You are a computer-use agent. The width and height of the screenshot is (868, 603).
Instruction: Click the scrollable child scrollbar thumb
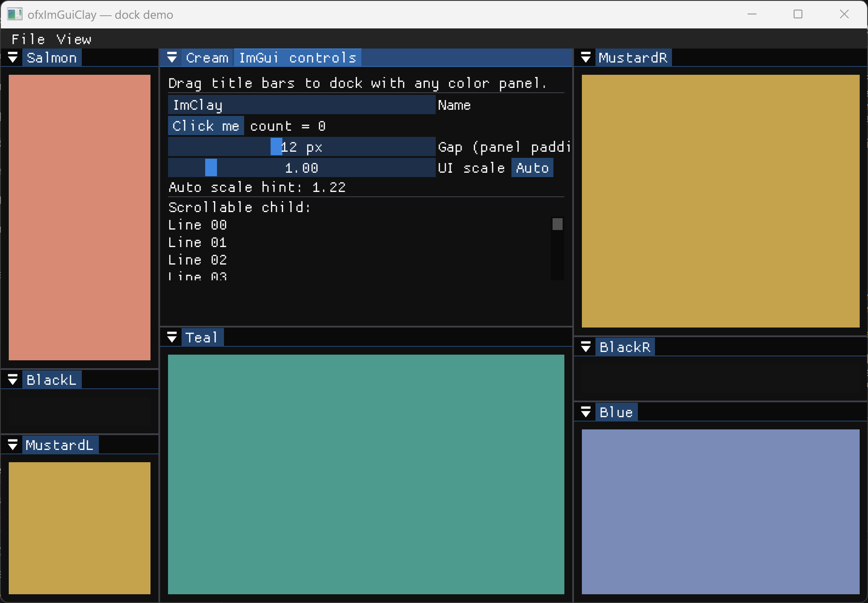(557, 224)
